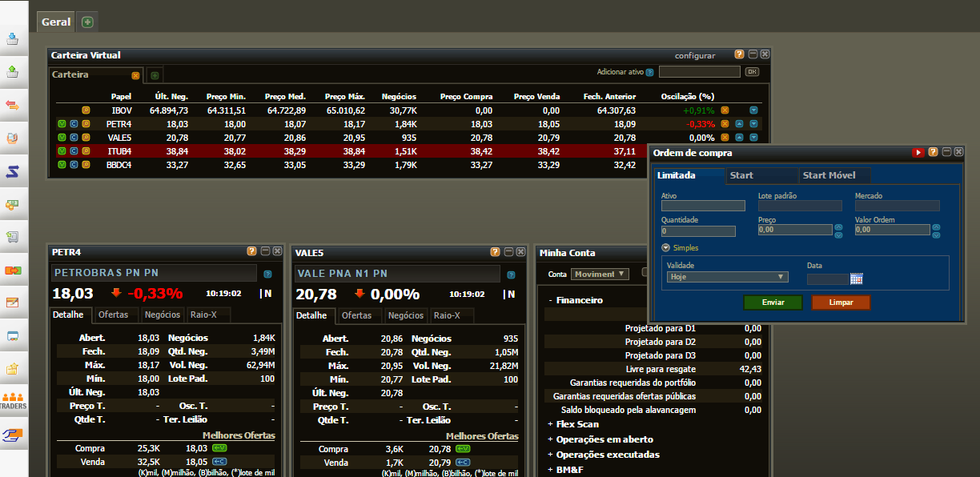The width and height of the screenshot is (980, 477).
Task: Click the Quantidade input field
Action: tap(698, 230)
